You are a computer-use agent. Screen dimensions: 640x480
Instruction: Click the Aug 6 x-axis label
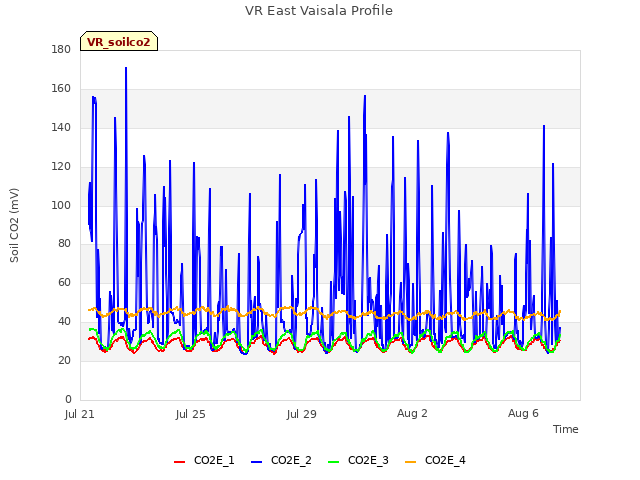(523, 413)
